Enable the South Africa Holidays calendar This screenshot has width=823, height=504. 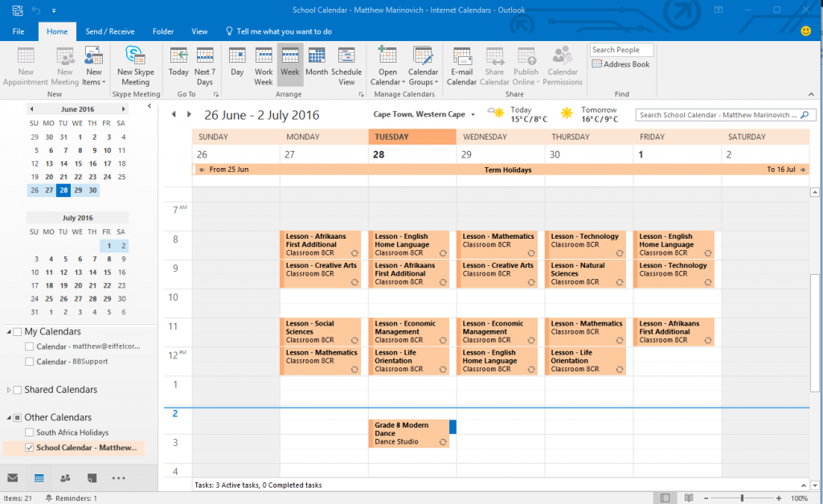pyautogui.click(x=30, y=432)
